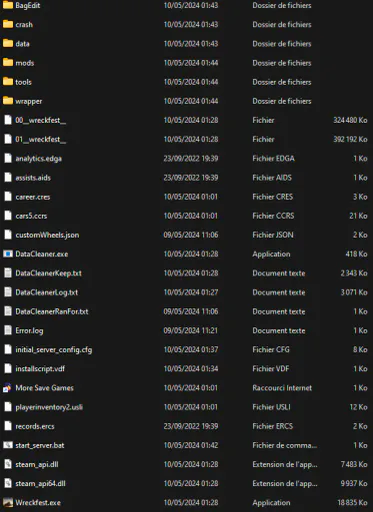Click the More Save Games shortcut icon
The image size is (373, 512).
(x=8, y=388)
